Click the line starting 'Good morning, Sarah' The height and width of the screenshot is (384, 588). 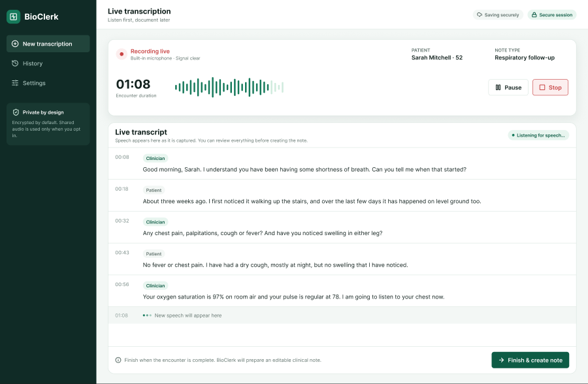coord(304,170)
